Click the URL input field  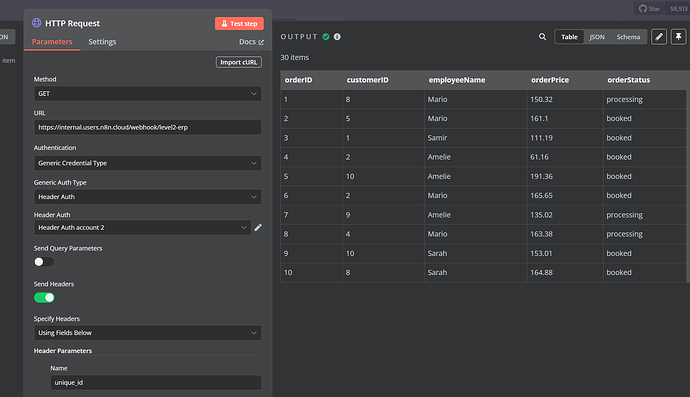[x=147, y=127]
